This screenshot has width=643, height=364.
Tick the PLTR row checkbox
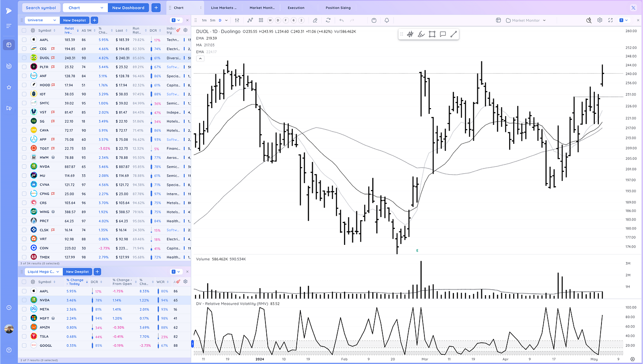24,67
